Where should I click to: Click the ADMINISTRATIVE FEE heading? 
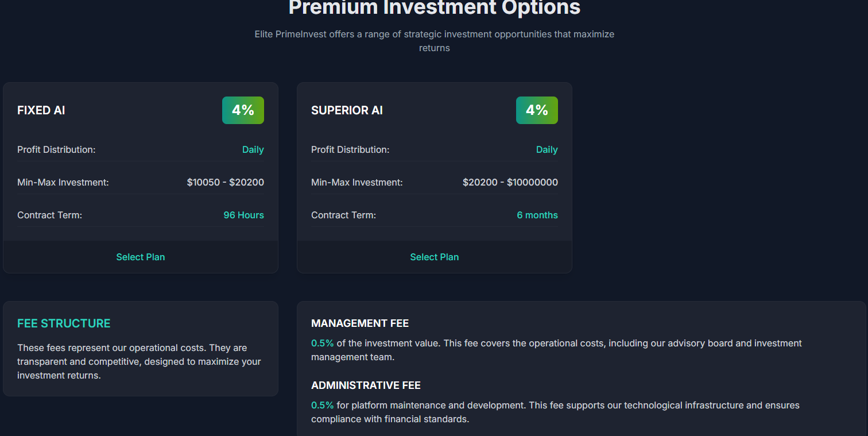click(366, 385)
